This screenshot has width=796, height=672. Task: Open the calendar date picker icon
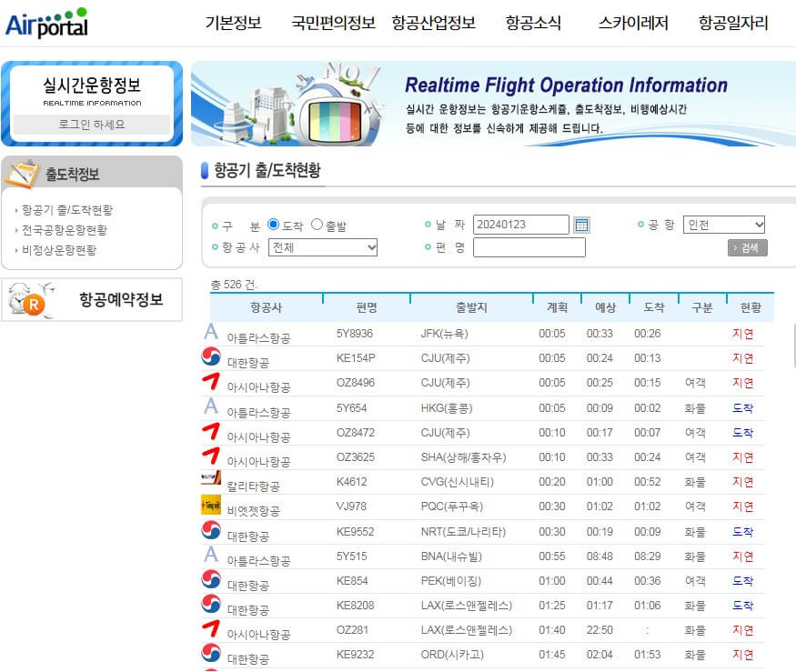[x=581, y=225]
